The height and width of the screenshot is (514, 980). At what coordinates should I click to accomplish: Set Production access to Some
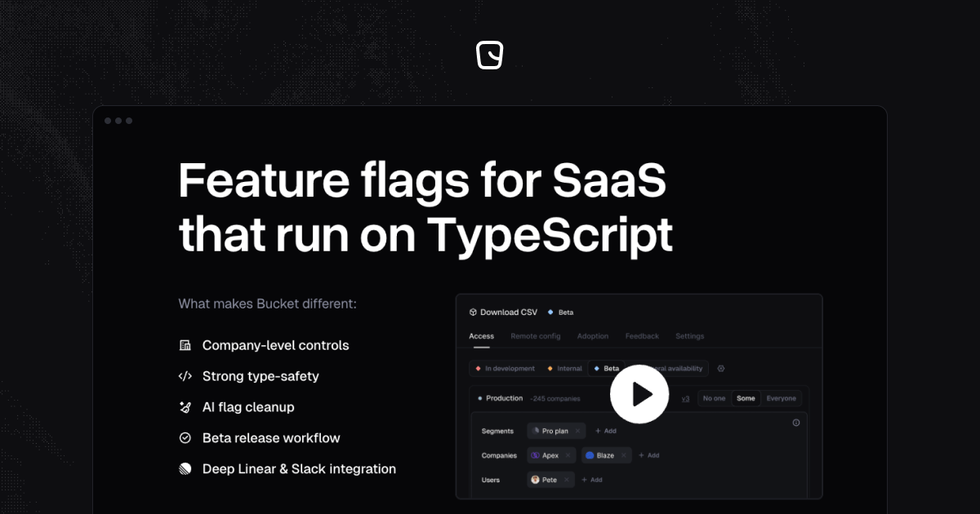click(x=746, y=398)
